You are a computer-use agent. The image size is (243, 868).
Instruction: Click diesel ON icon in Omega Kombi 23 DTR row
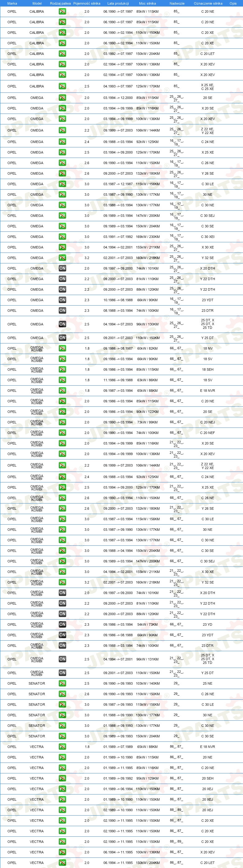62,646
